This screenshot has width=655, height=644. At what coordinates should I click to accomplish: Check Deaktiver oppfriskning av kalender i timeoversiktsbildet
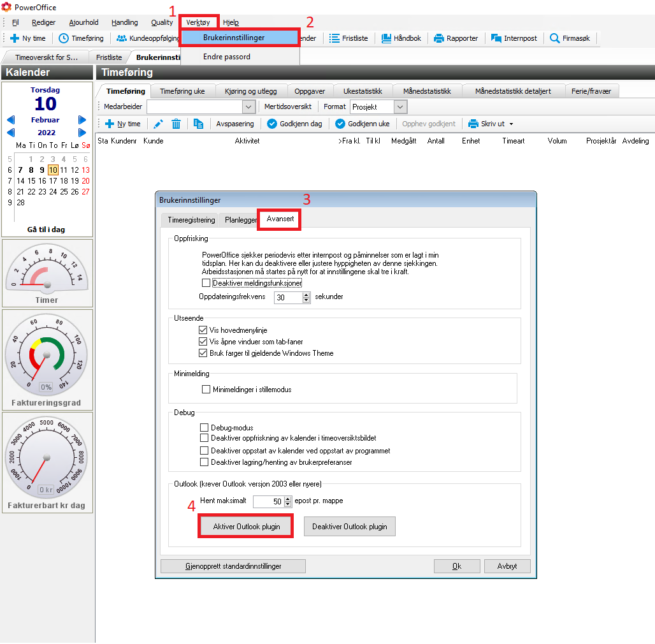(205, 438)
